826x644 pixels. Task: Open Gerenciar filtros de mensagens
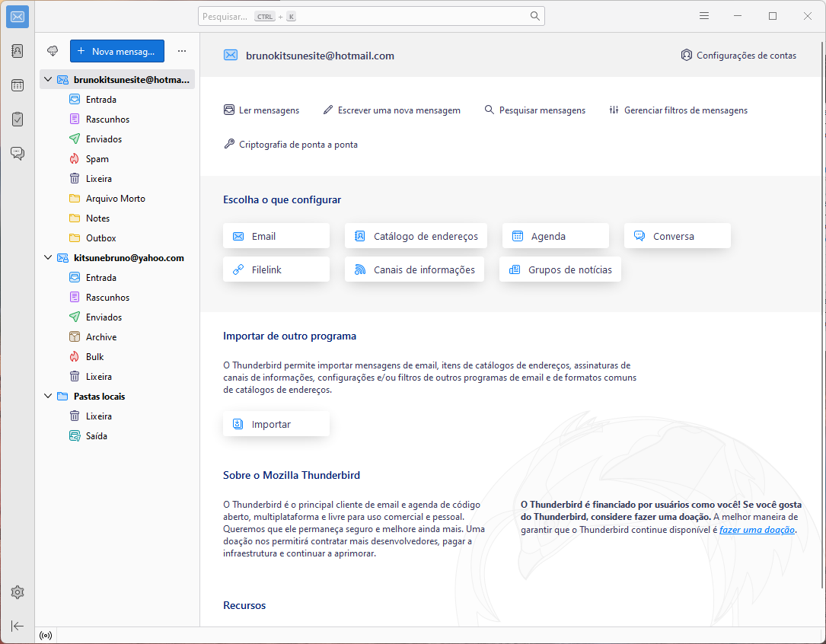pos(678,110)
